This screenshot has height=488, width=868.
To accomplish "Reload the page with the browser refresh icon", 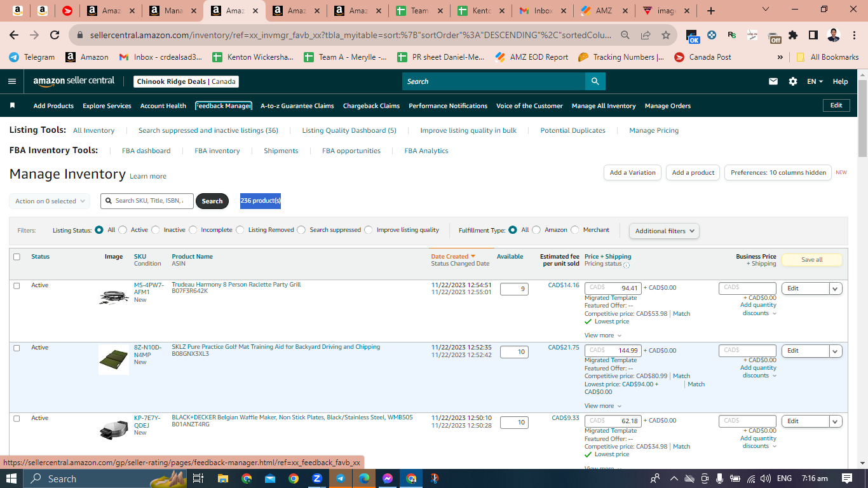I will pos(55,35).
